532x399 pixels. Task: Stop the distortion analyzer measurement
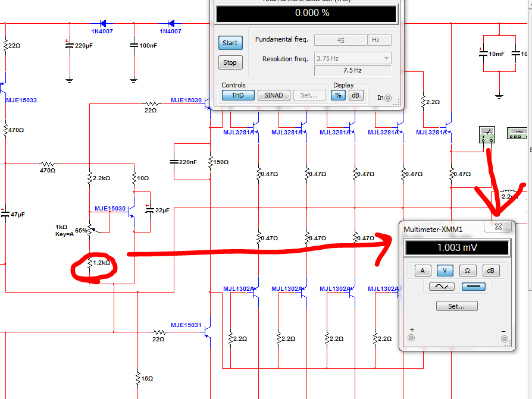point(230,62)
